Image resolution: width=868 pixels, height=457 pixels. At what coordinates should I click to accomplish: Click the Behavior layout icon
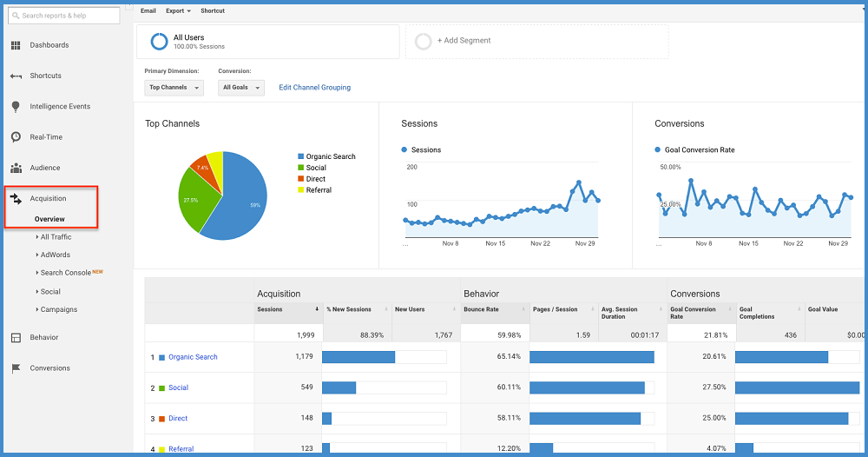(x=16, y=337)
